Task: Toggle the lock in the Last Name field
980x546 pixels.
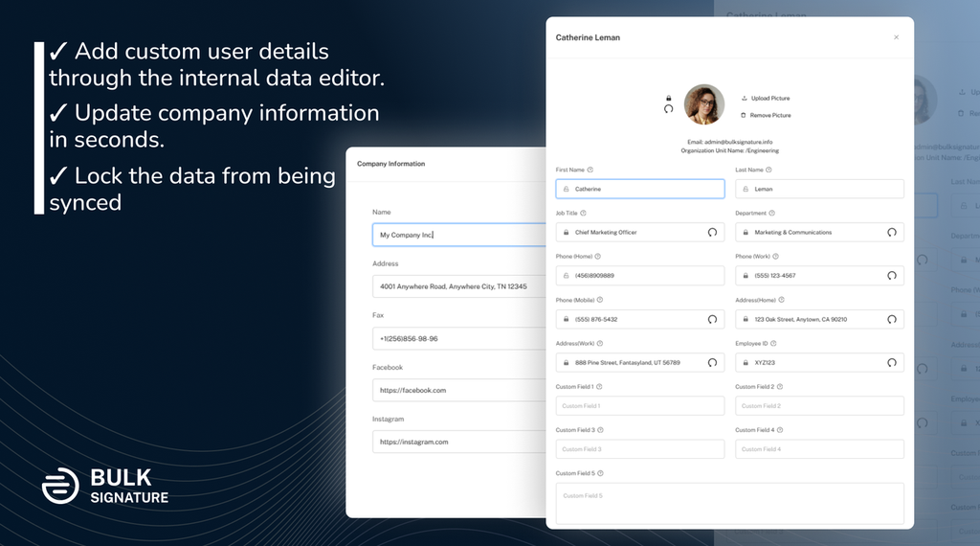Action: tap(746, 189)
